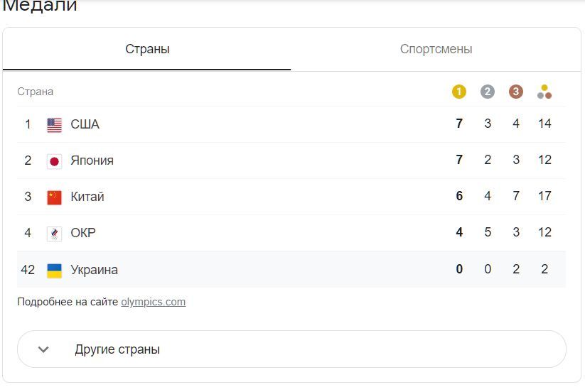Click the China flag icon

[x=55, y=197]
